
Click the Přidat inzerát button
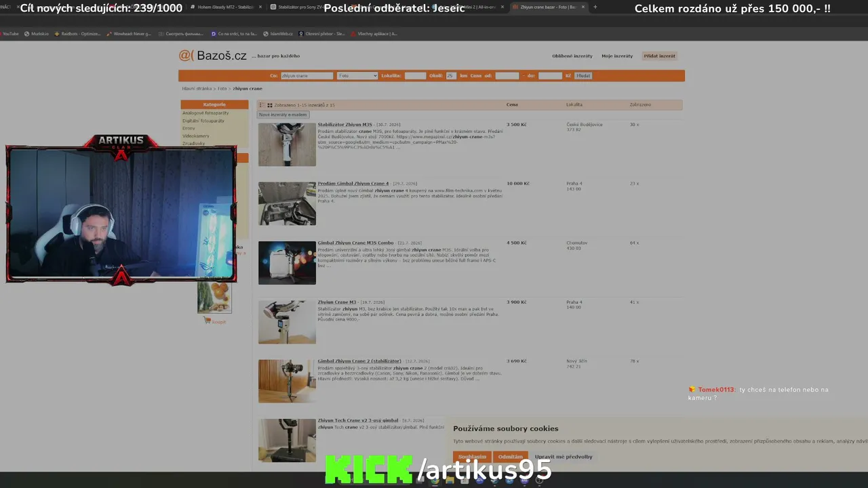click(x=660, y=56)
